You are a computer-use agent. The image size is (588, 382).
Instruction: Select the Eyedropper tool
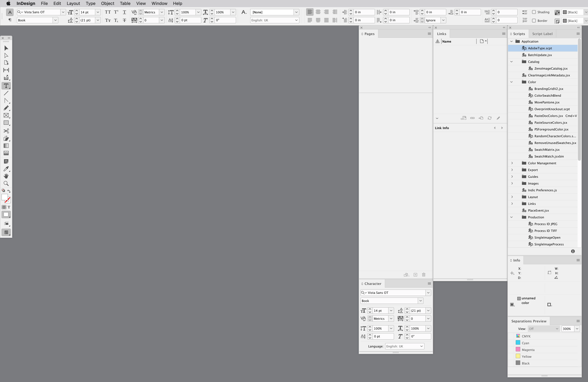tap(6, 169)
